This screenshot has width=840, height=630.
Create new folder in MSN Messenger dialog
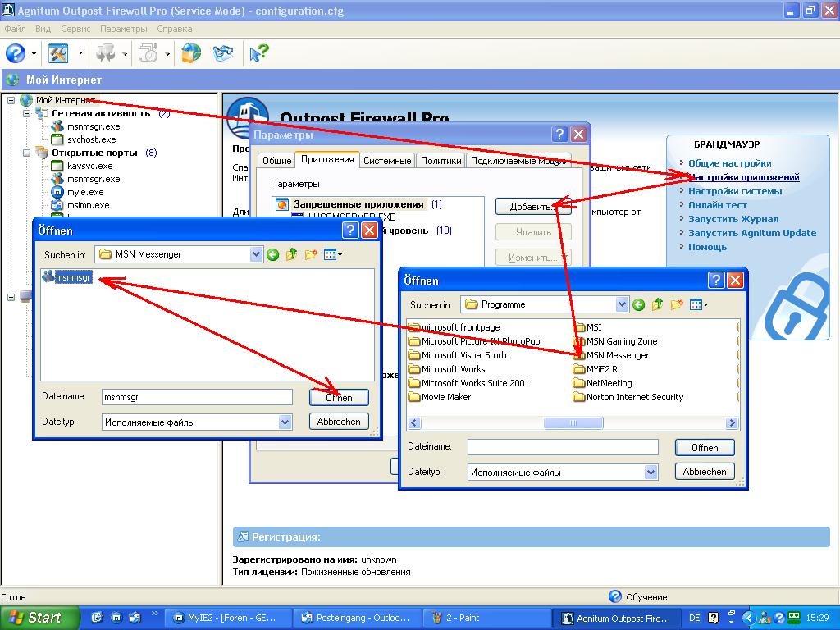311,255
